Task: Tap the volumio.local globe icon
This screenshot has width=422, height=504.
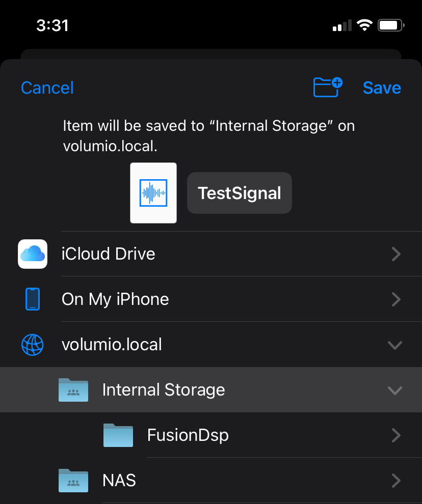Action: 33,345
